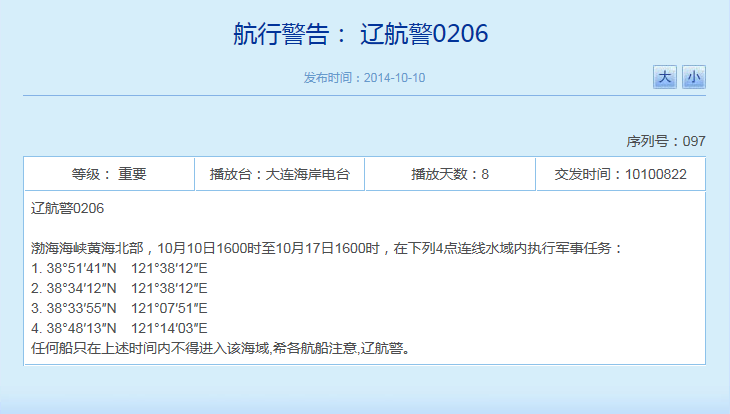This screenshot has height=414, width=730.
Task: Select the 等级：重要 table cell
Action: click(109, 174)
